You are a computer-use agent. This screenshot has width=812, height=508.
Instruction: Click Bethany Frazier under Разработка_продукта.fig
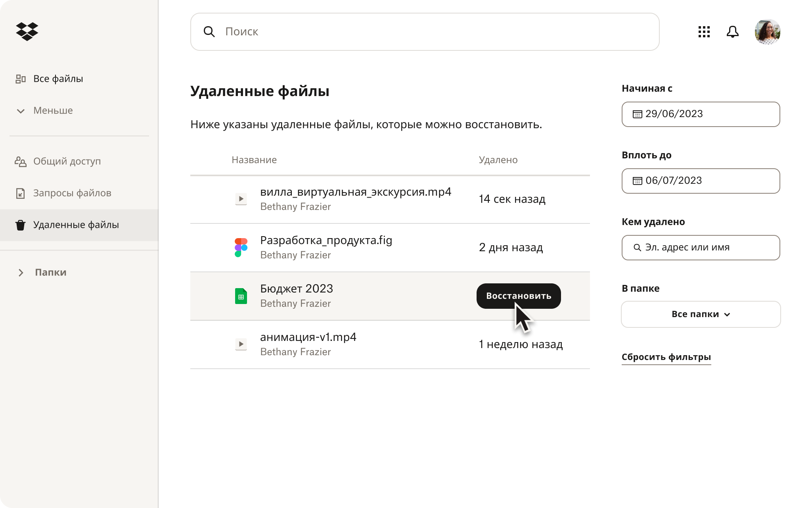click(295, 255)
